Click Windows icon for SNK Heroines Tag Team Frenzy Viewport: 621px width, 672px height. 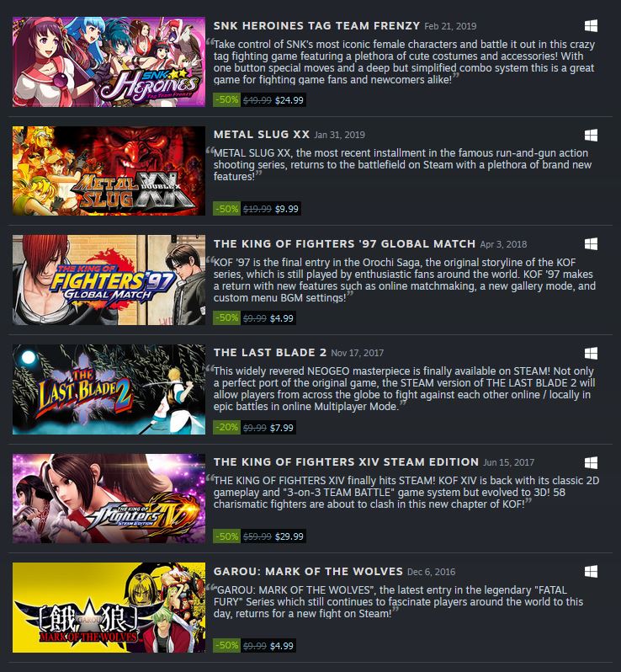click(x=591, y=26)
